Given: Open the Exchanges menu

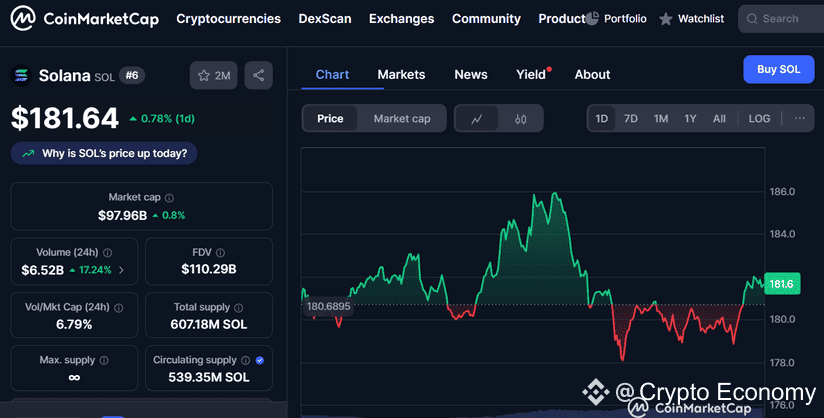Looking at the screenshot, I should (x=401, y=19).
